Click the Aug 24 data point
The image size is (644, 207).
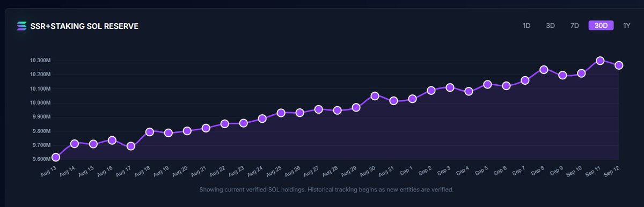[262, 119]
